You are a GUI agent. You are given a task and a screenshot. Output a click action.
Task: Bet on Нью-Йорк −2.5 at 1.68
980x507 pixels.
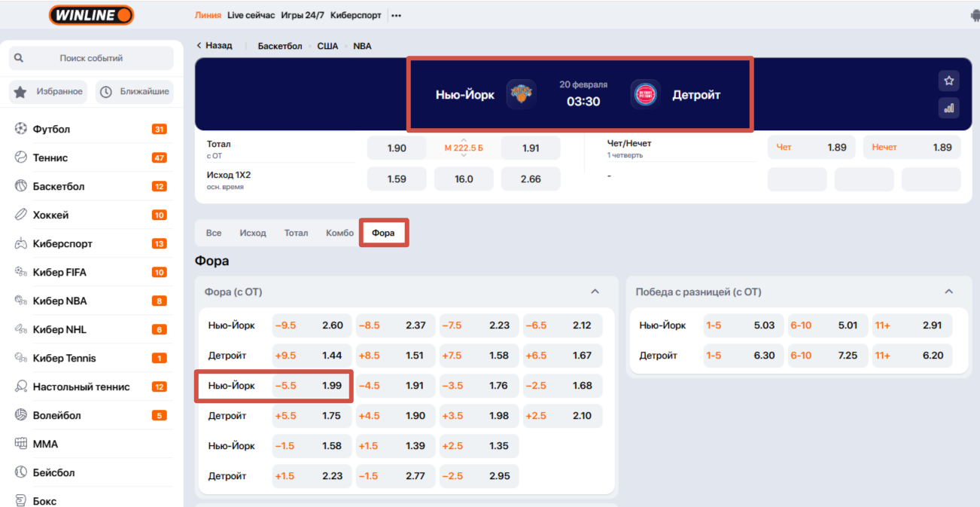(562, 386)
